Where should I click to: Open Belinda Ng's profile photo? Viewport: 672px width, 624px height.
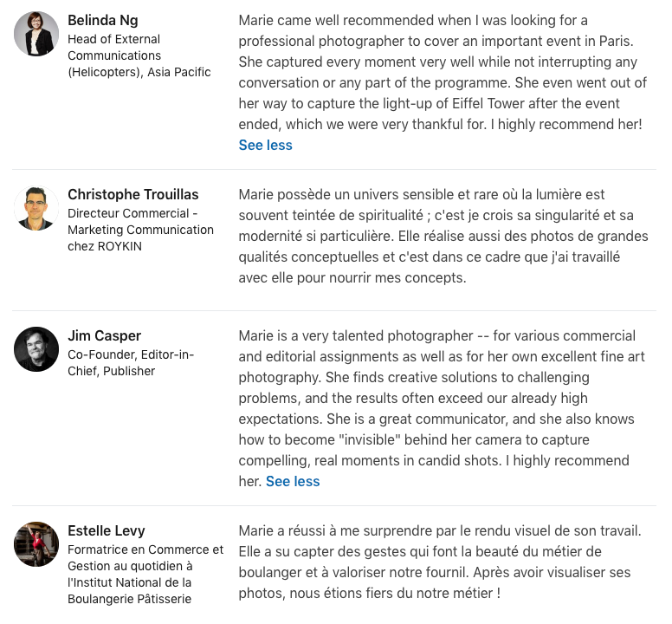click(x=36, y=34)
